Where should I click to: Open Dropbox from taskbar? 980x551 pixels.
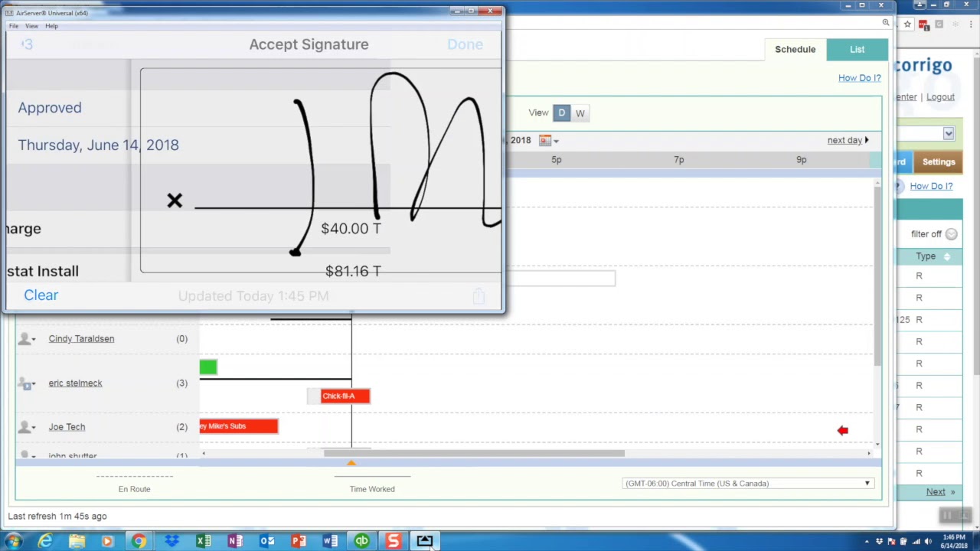[x=171, y=541]
